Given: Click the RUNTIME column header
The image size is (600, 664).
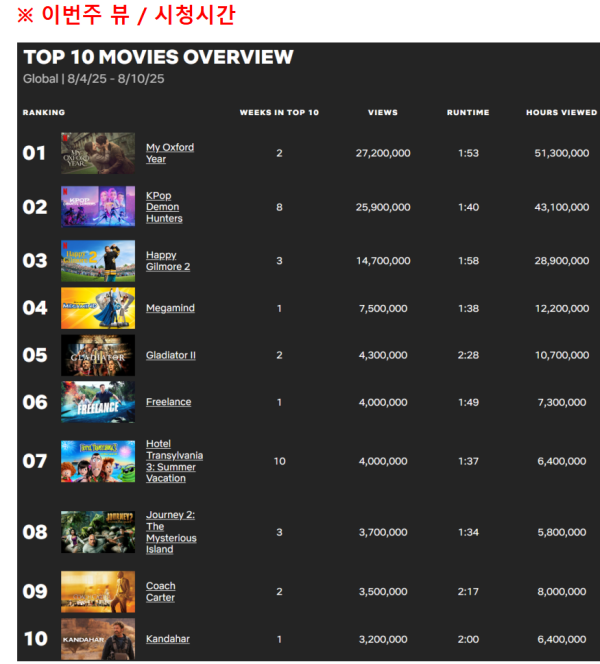Looking at the screenshot, I should [x=468, y=112].
